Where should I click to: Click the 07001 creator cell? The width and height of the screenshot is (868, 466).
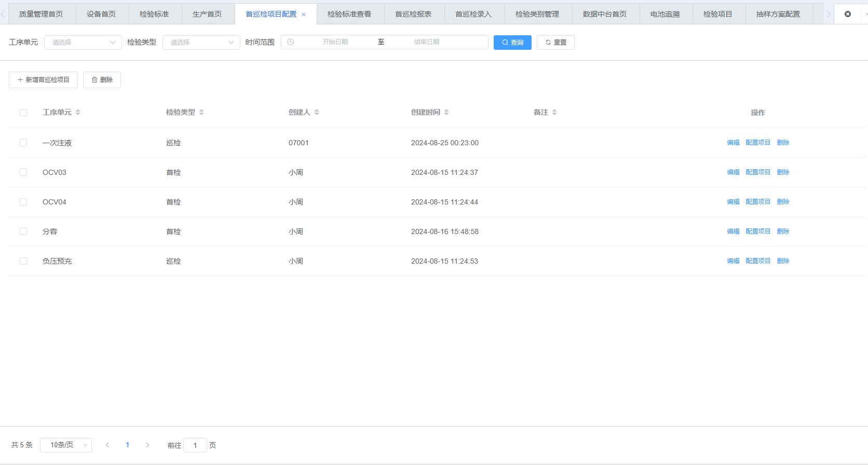coord(299,143)
